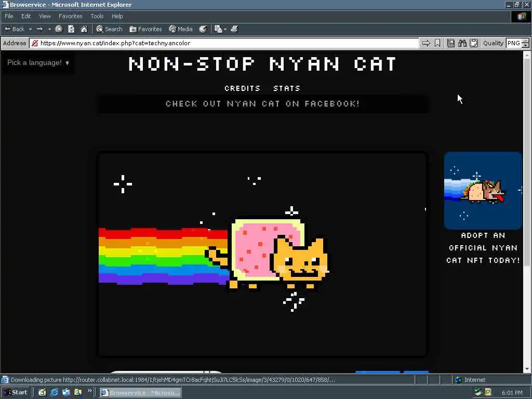Open the Help menu
Viewport: 532px width, 399px height.
pos(117,16)
